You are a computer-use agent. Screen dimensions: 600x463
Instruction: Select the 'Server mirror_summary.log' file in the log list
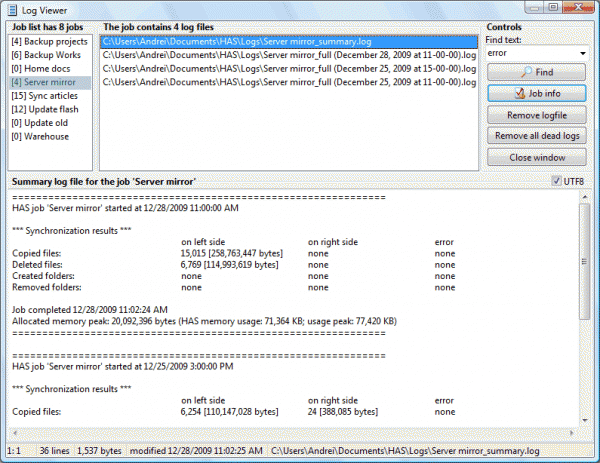click(289, 42)
